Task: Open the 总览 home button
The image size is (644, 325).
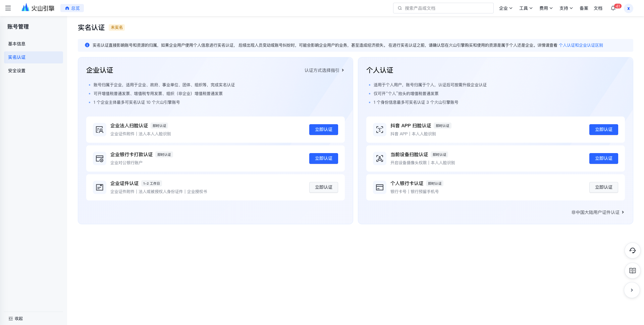Action: [x=72, y=8]
